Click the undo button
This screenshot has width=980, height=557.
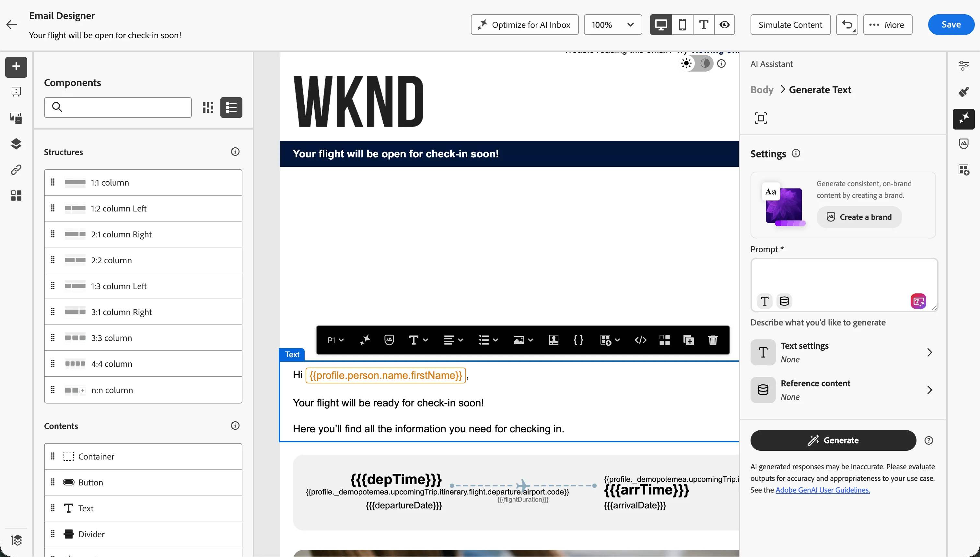[847, 25]
